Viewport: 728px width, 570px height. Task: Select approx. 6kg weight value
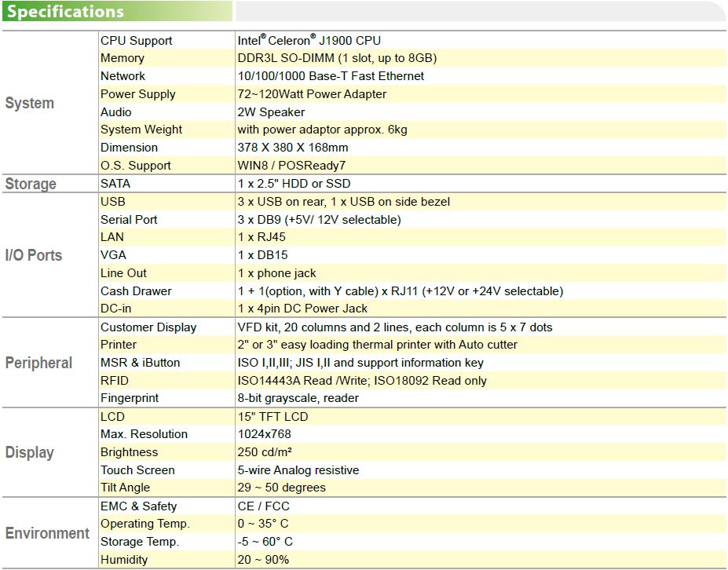322,130
